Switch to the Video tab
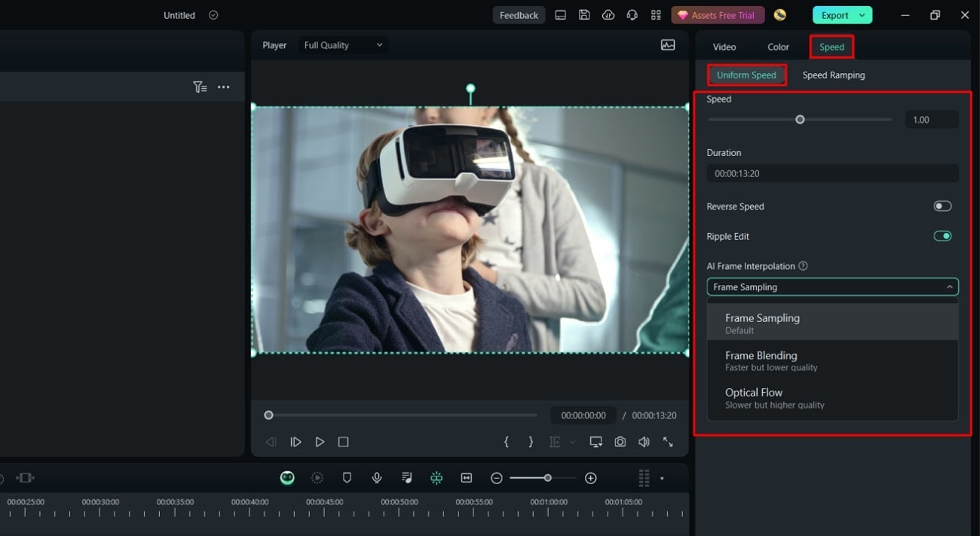This screenshot has width=980, height=536. click(x=724, y=47)
